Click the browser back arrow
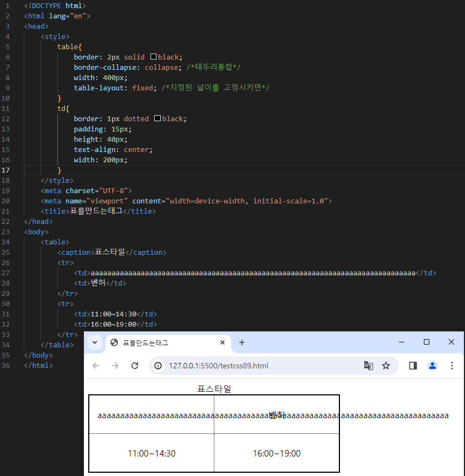 coord(96,366)
